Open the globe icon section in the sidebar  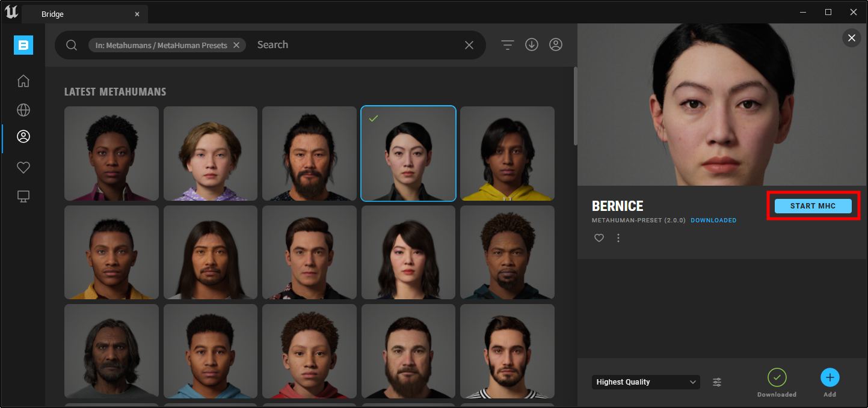(x=23, y=110)
